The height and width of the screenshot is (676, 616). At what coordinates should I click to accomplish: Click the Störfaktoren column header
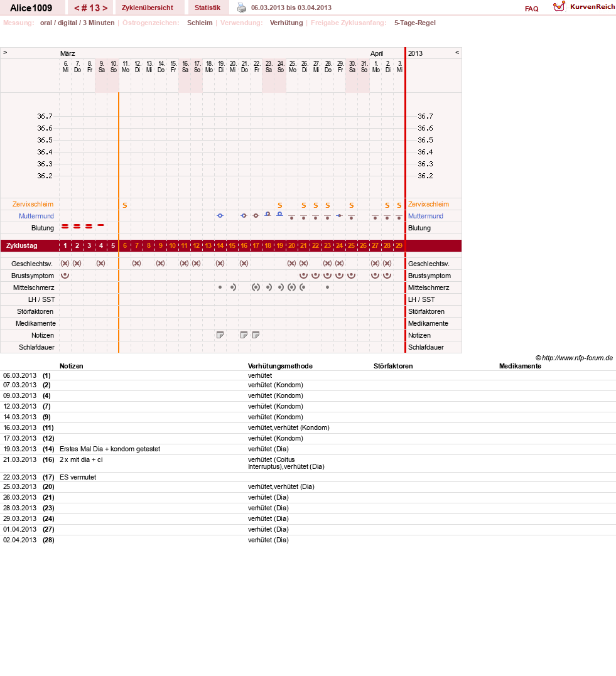click(x=393, y=366)
